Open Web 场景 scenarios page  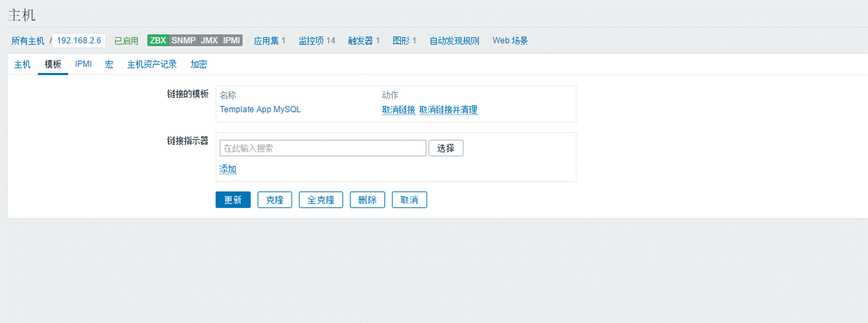tap(510, 41)
